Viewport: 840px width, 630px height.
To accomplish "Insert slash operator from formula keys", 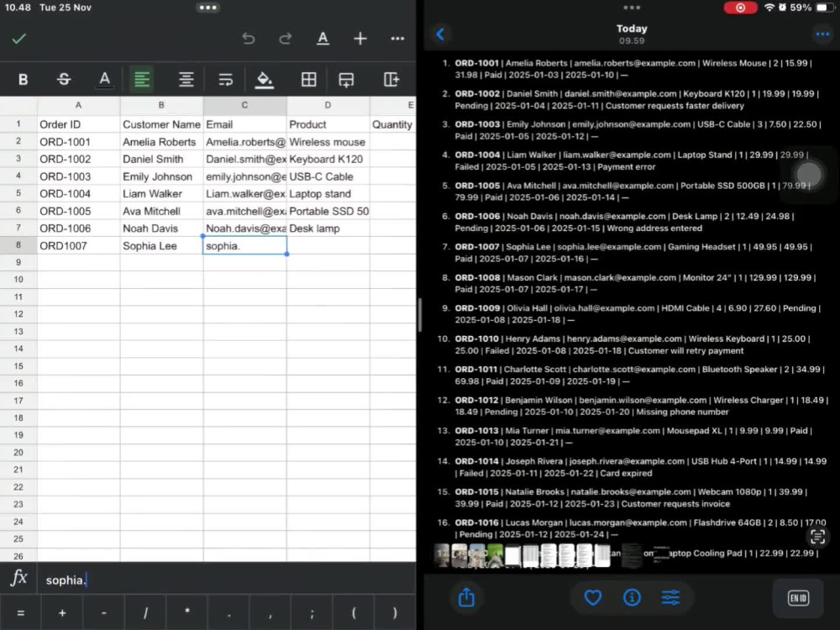I will point(145,613).
